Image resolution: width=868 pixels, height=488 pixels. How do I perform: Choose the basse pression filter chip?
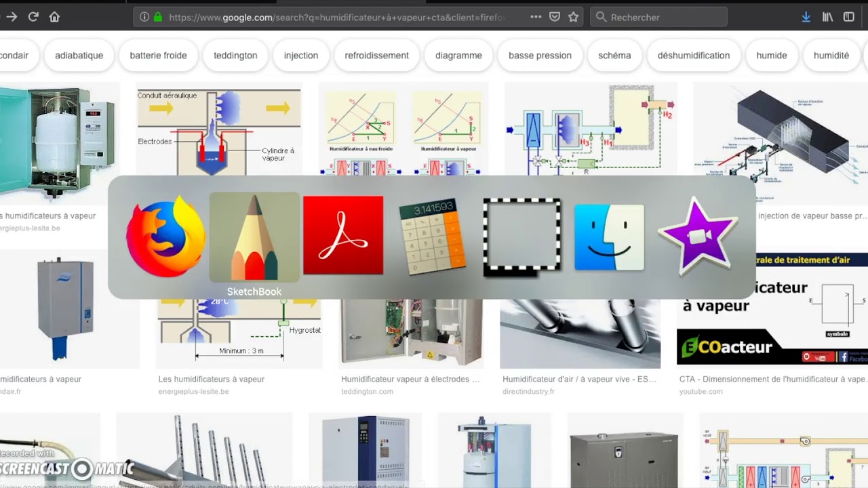tap(540, 56)
